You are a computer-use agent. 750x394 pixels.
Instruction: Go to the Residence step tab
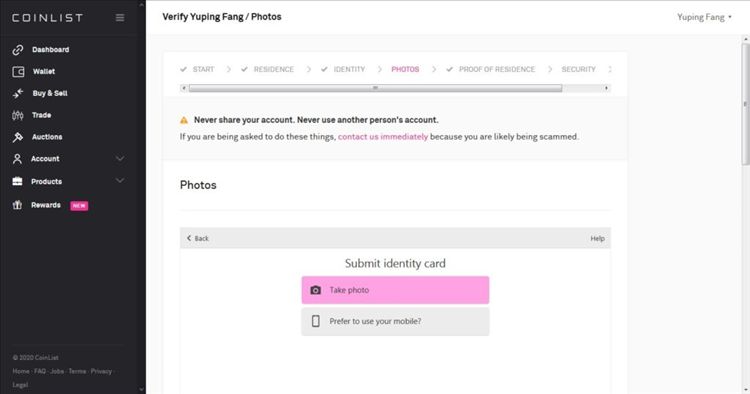[x=274, y=69]
